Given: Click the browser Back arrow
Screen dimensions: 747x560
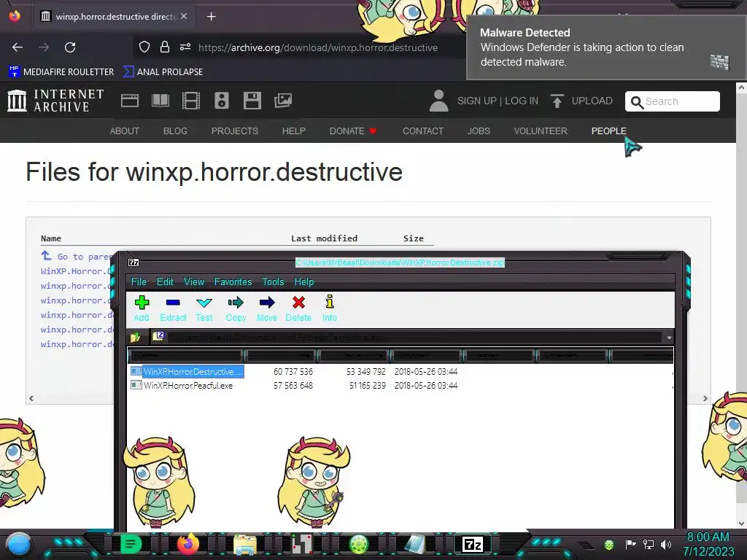Looking at the screenshot, I should pos(18,47).
